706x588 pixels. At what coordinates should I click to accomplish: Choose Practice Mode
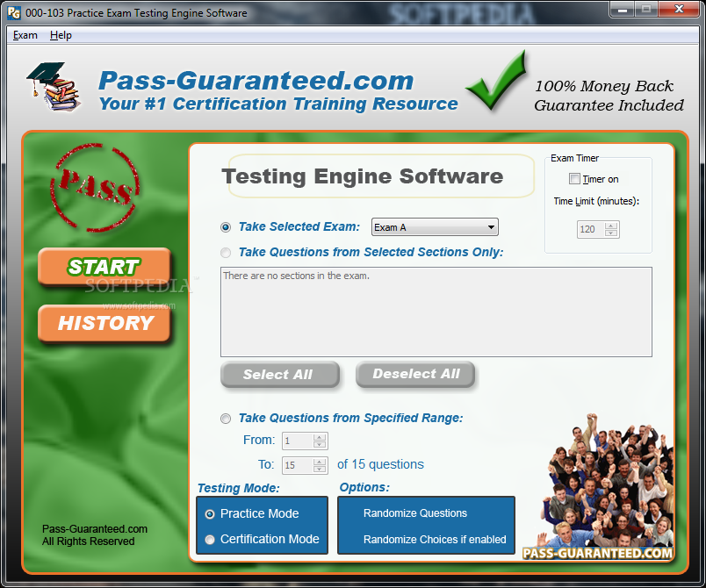click(210, 513)
